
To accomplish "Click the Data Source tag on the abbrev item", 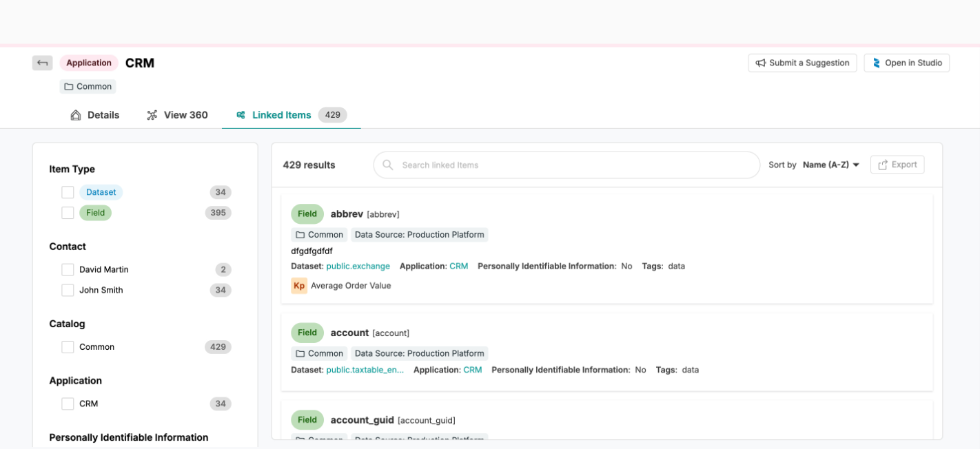I will point(419,235).
